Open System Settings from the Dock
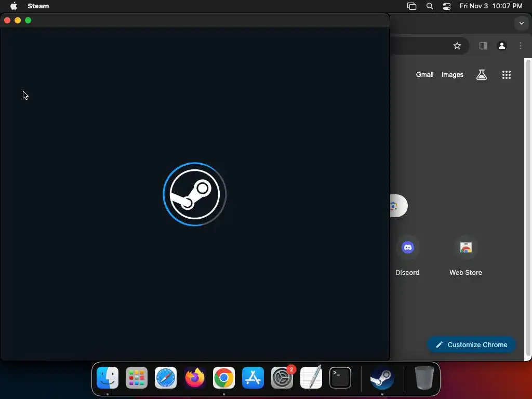The image size is (532, 399). (x=282, y=378)
